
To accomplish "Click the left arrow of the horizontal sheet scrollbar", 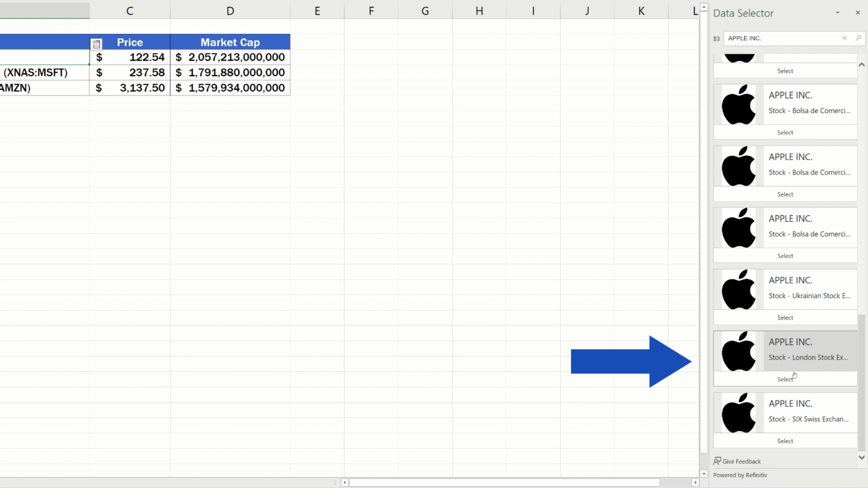I will (345, 482).
